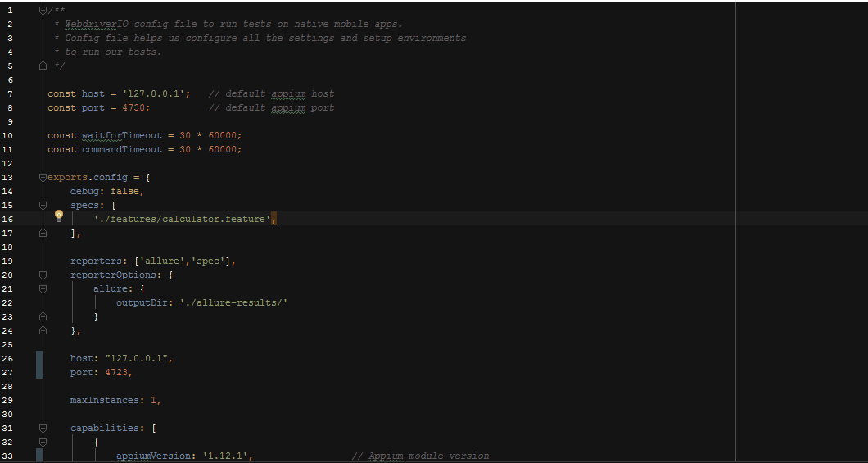Click the 'false' value on line 14
The width and height of the screenshot is (868, 463).
tap(124, 191)
